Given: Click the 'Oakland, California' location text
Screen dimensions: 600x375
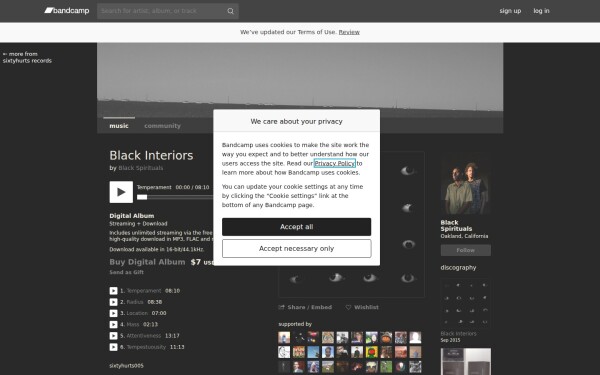Looking at the screenshot, I should (x=464, y=236).
